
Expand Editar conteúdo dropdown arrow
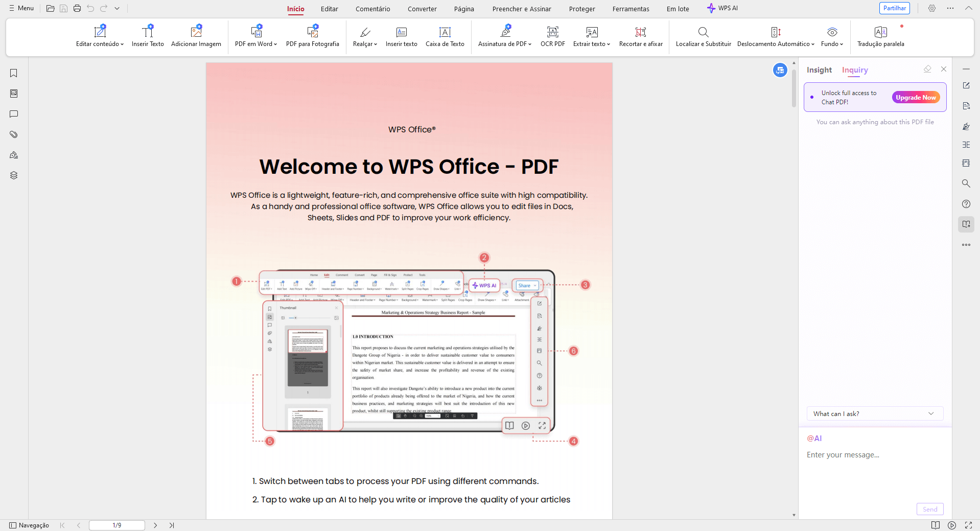click(122, 44)
